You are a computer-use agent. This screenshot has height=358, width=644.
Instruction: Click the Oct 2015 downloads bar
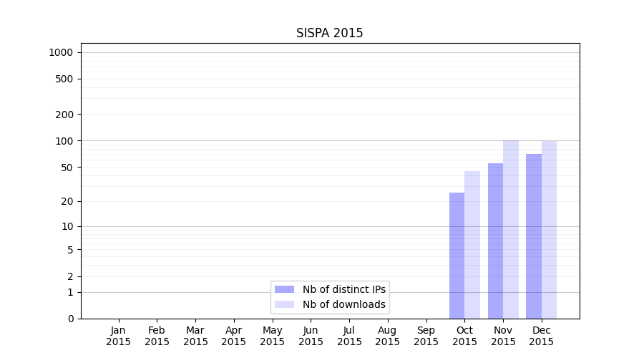click(x=472, y=245)
